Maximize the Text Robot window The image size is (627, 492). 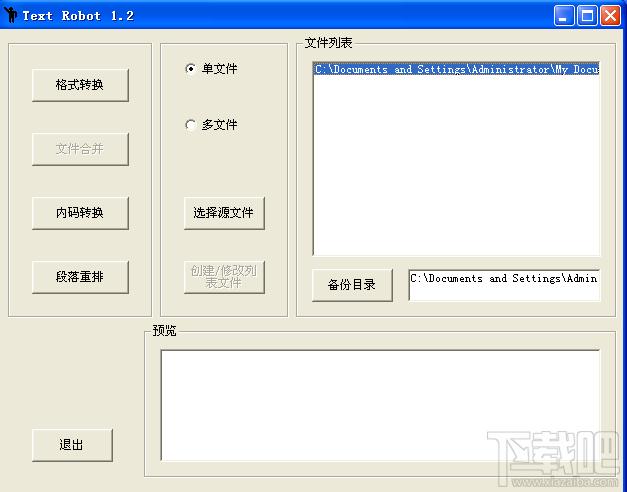(x=587, y=15)
